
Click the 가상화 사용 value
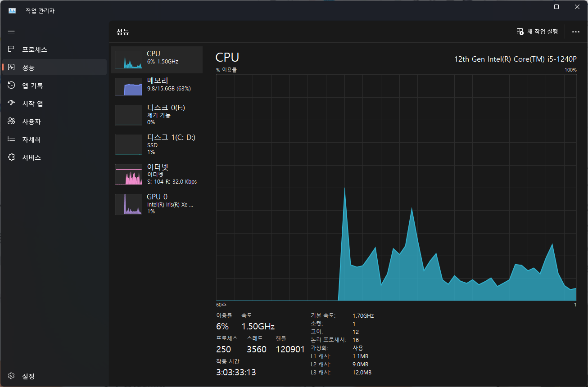tap(357, 348)
